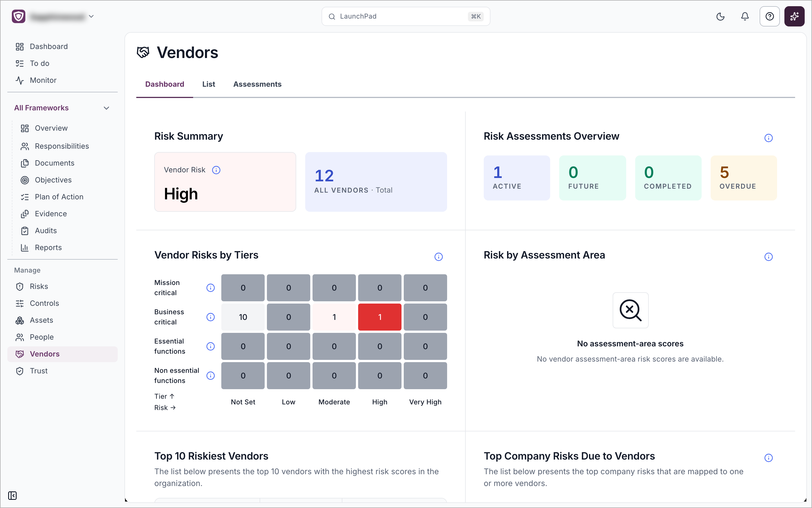
Task: Select Vendors in the sidebar
Action: pos(63,354)
